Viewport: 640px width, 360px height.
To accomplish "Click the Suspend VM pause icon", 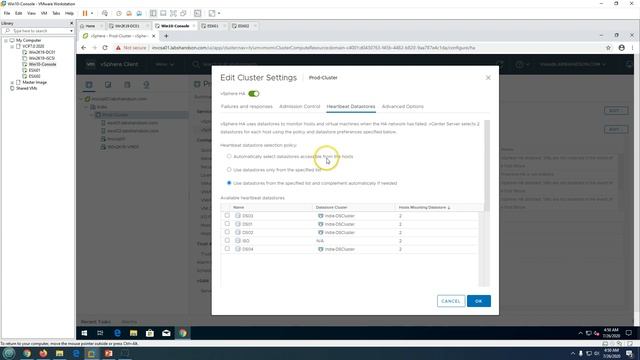I will coord(85,13).
